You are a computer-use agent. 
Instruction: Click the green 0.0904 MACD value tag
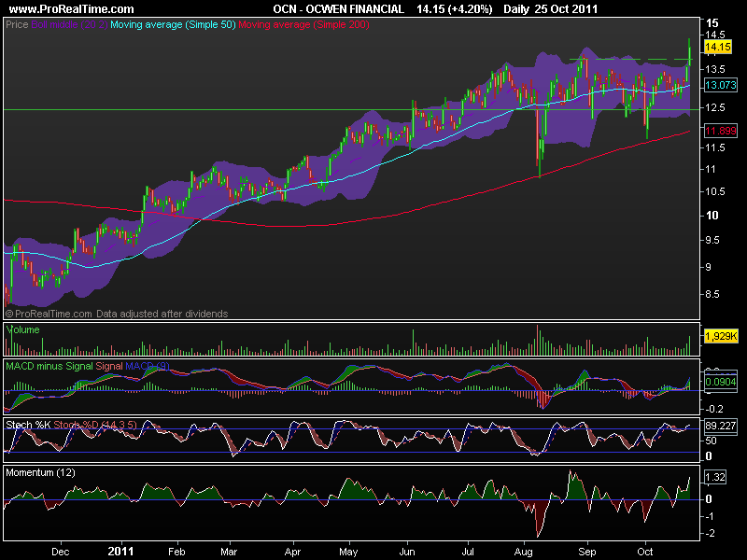click(720, 382)
